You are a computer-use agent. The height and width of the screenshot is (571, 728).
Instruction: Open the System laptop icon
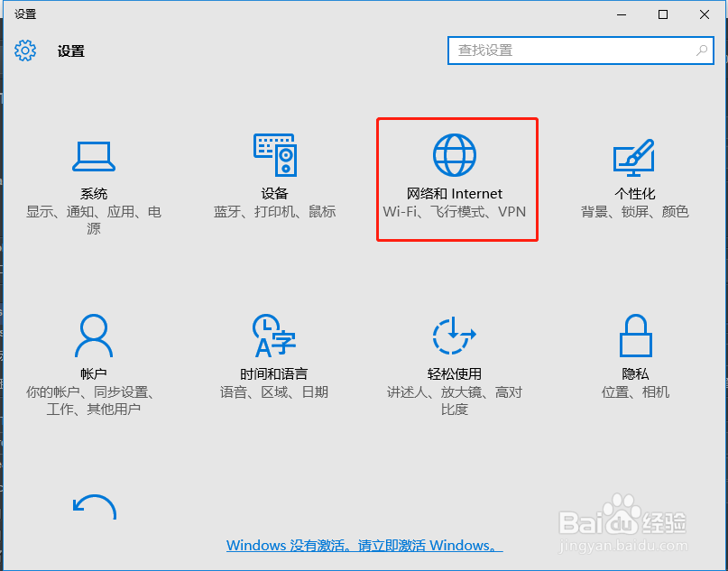pos(94,156)
